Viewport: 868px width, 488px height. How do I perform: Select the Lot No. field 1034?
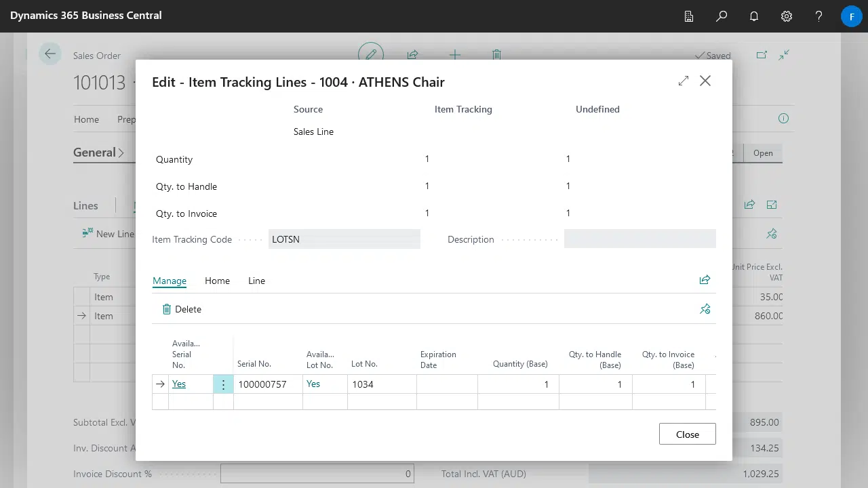(380, 384)
